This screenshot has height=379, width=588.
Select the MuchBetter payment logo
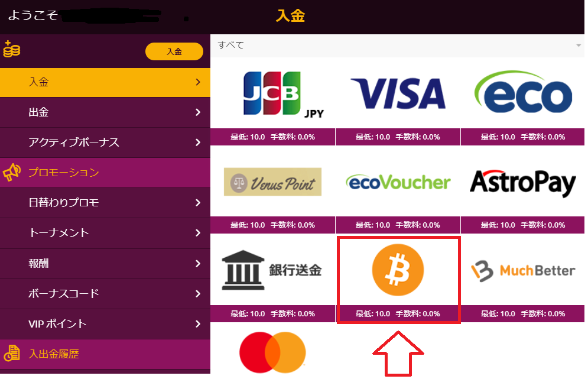tap(523, 271)
